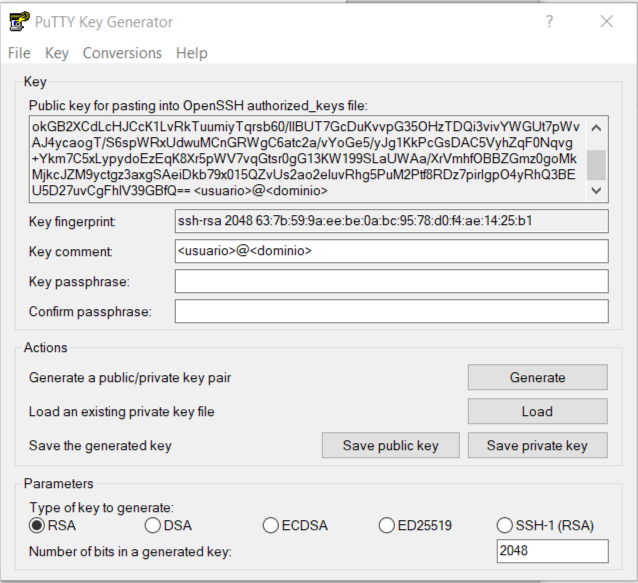Click the public key scrollbar thumb

point(596,165)
